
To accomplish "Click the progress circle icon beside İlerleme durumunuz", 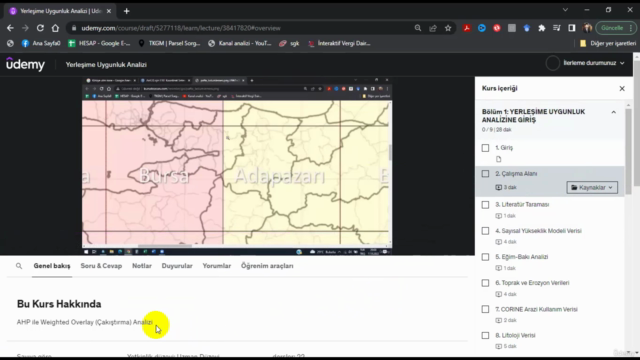I will [x=553, y=63].
